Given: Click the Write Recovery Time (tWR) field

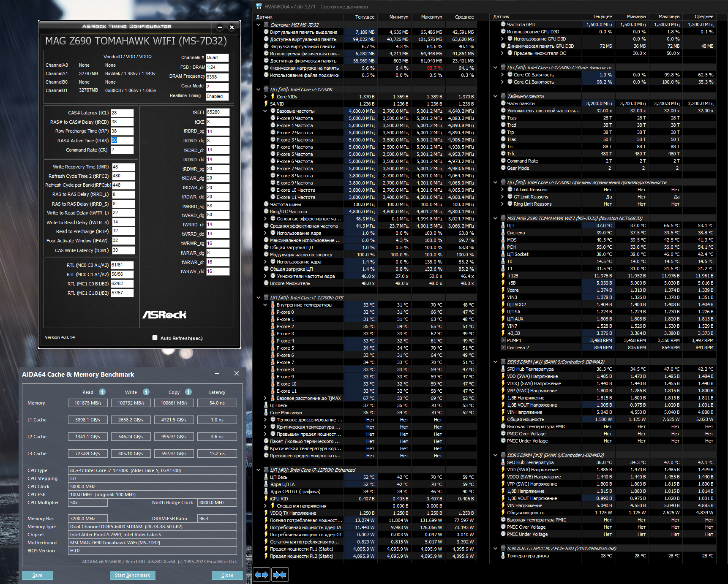Looking at the screenshot, I should click(x=123, y=167).
